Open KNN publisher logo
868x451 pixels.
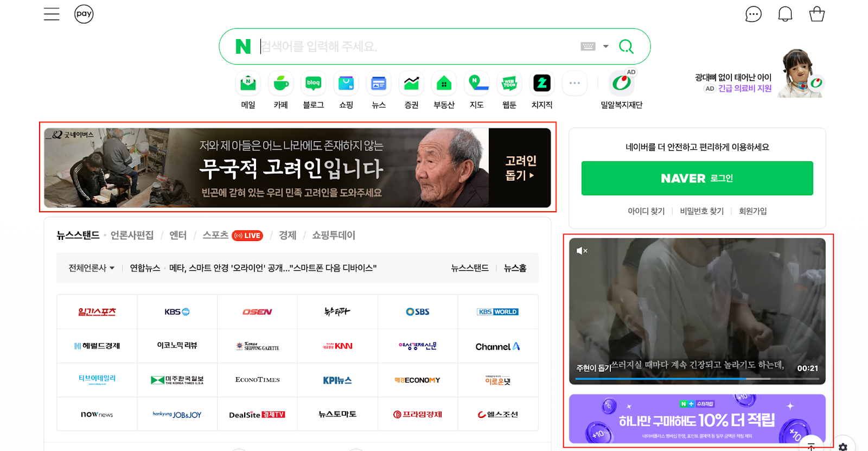click(337, 346)
